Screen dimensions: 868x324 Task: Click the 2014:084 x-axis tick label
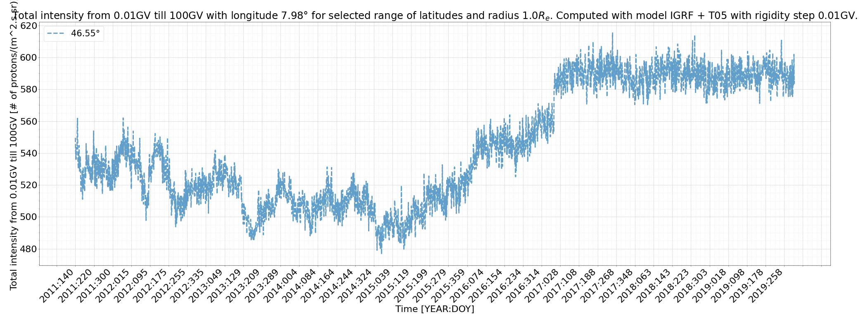point(300,285)
